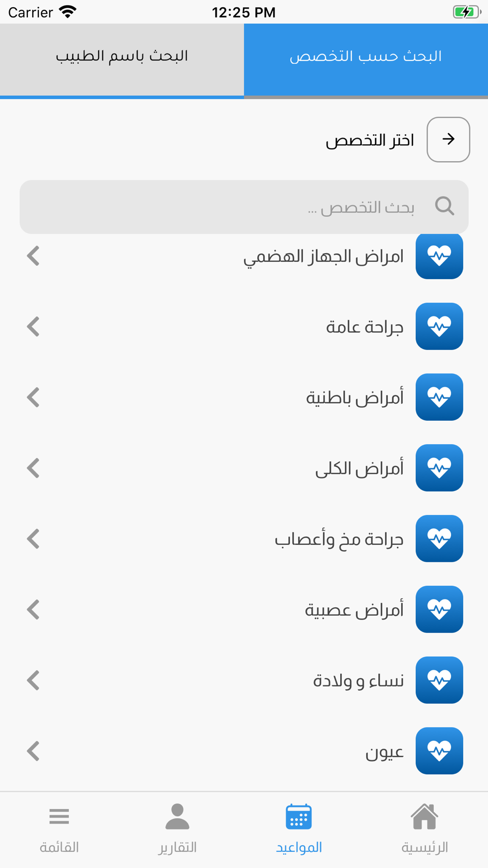Tap heart icon for امراض الجهاز الهضمي
Screen dimensions: 488x868
pos(439,256)
